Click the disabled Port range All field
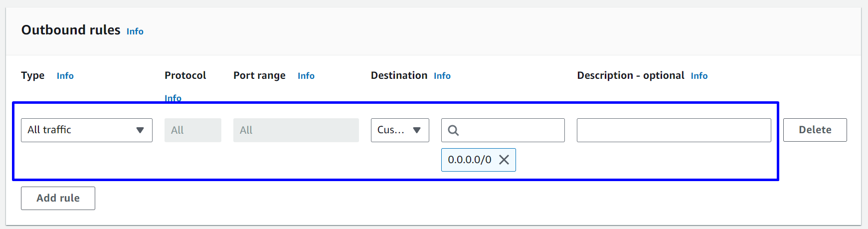This screenshot has width=868, height=229. (296, 130)
